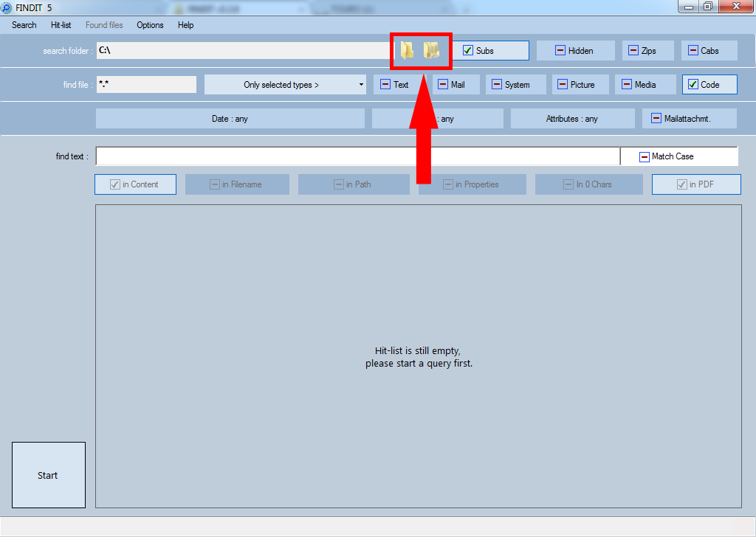Expand the 'Date : any' filter

pos(230,119)
